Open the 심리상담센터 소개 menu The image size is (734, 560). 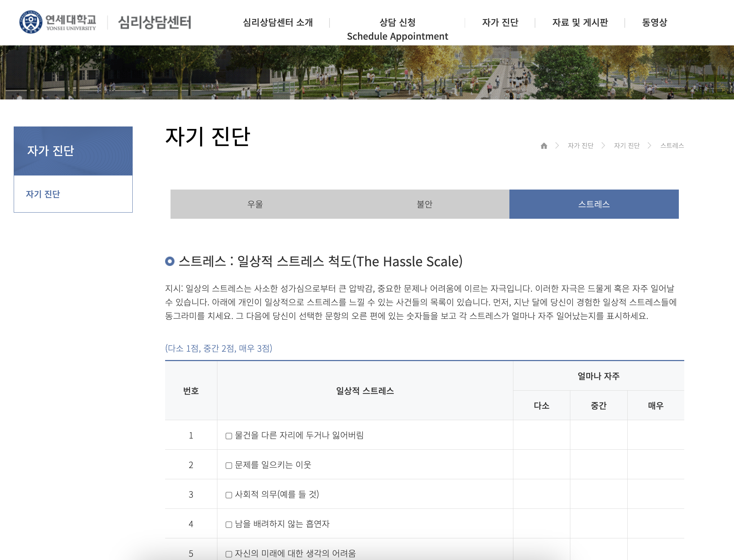point(279,22)
